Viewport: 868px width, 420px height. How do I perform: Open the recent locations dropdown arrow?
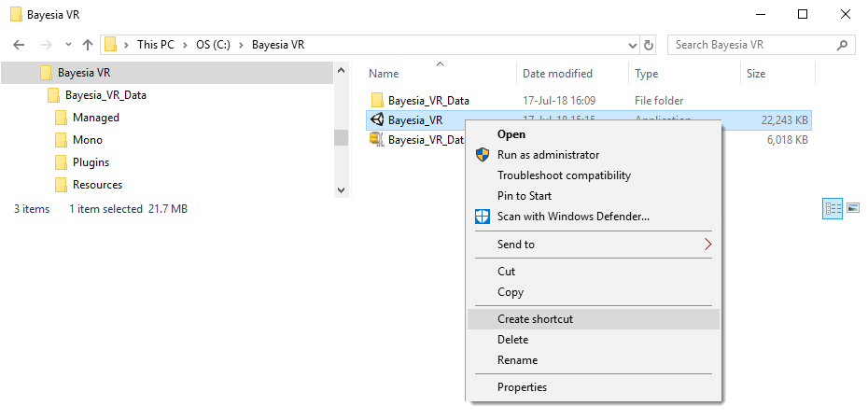point(68,45)
